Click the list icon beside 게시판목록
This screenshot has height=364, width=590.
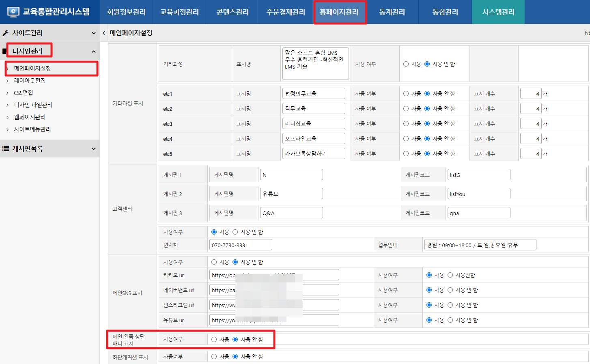click(6, 149)
